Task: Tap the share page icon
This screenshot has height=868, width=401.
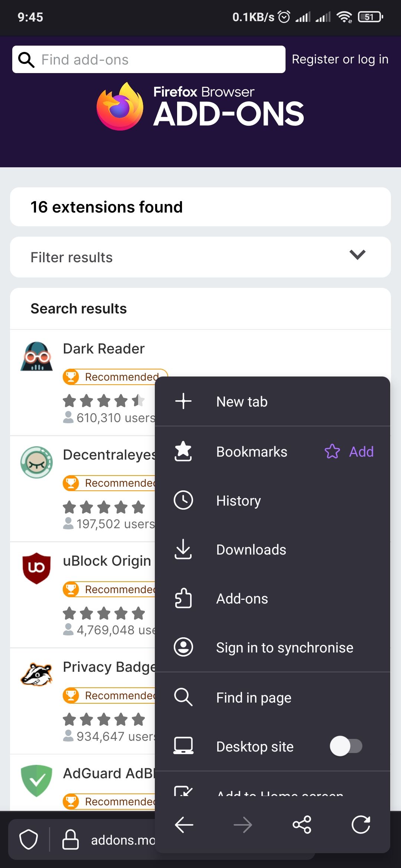Action: coord(302,825)
